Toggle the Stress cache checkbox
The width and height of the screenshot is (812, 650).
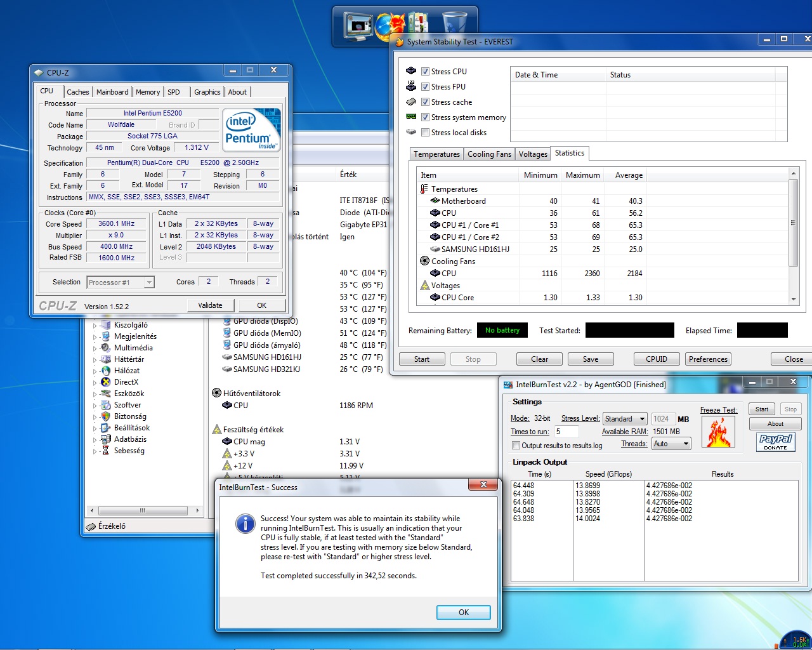tap(425, 102)
